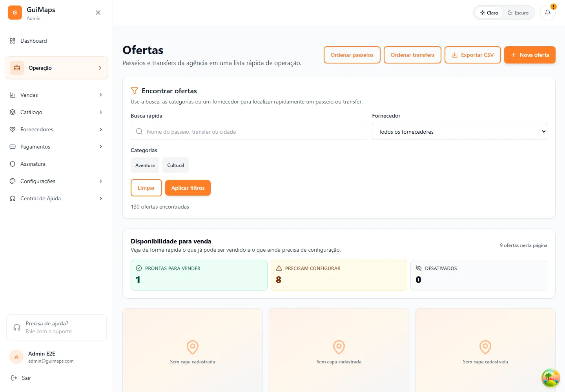Close the sidebar with the X icon

pyautogui.click(x=98, y=13)
